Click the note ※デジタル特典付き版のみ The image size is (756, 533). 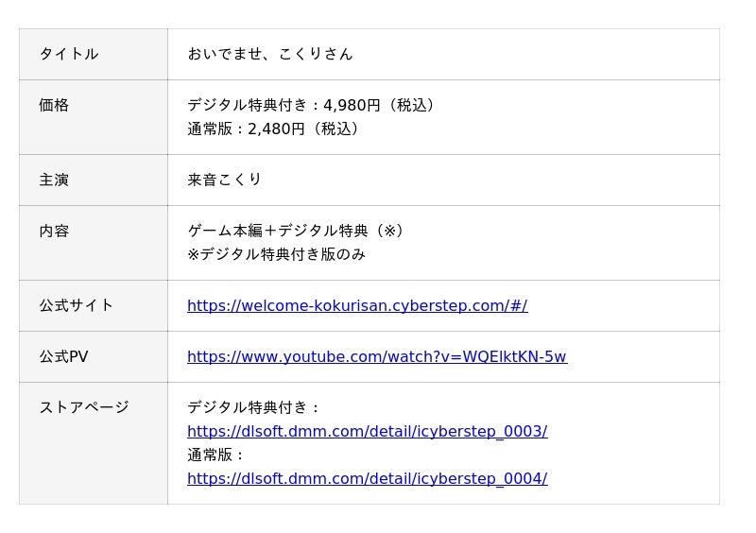(276, 254)
